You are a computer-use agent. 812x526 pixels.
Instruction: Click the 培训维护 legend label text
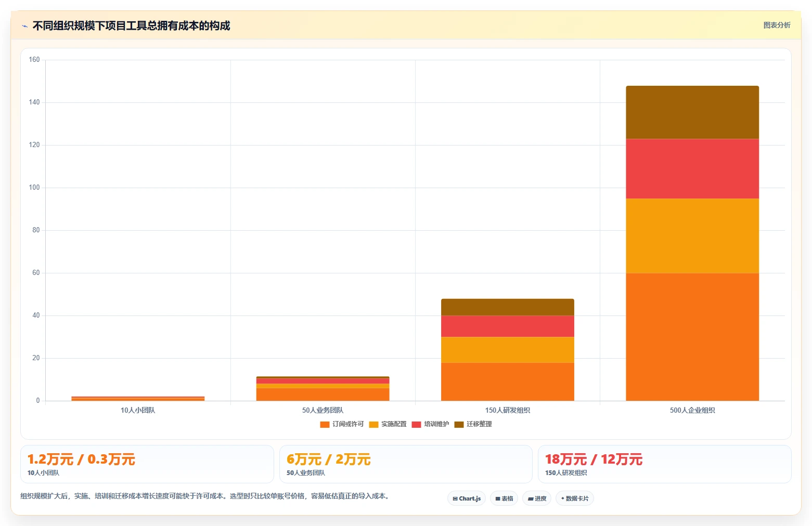[x=436, y=424]
